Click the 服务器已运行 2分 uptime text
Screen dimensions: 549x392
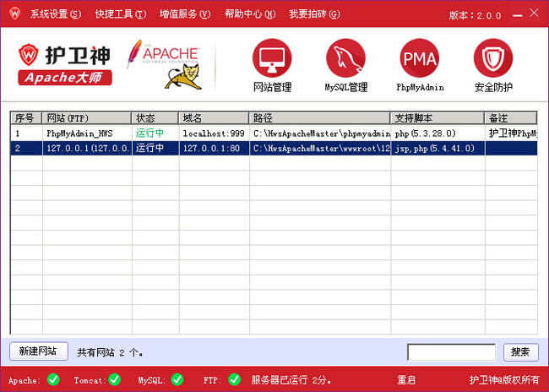(291, 380)
